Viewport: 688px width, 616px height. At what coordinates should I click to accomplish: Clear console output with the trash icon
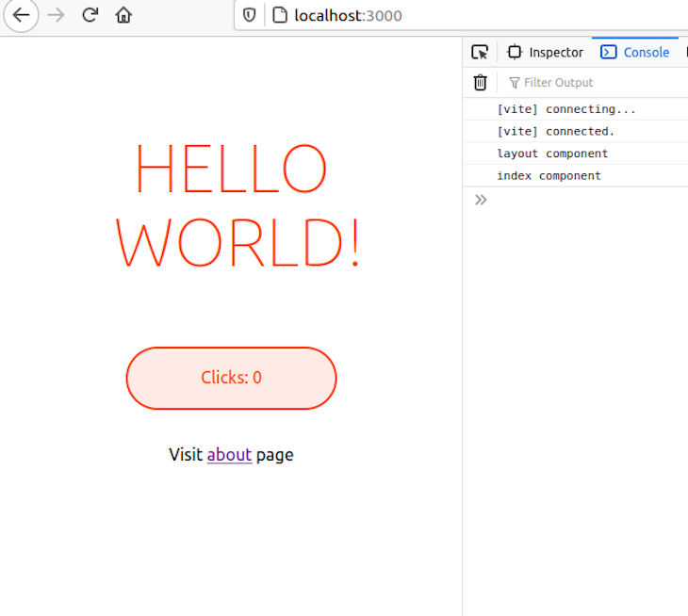point(480,83)
